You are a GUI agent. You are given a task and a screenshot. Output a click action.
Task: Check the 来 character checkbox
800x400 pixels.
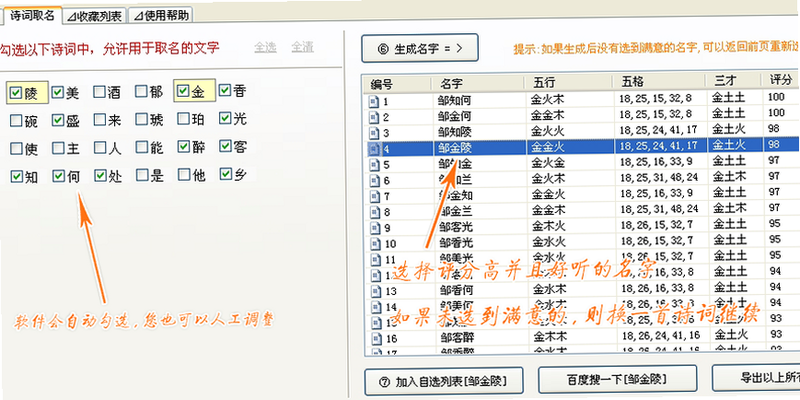point(99,120)
